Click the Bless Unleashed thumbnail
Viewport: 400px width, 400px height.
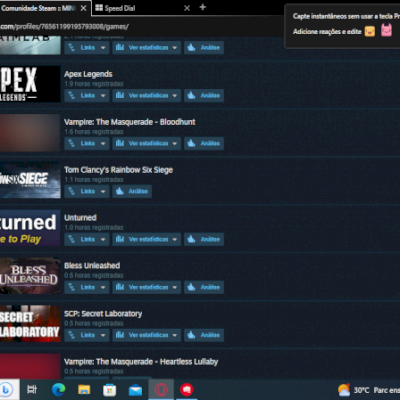(30, 276)
